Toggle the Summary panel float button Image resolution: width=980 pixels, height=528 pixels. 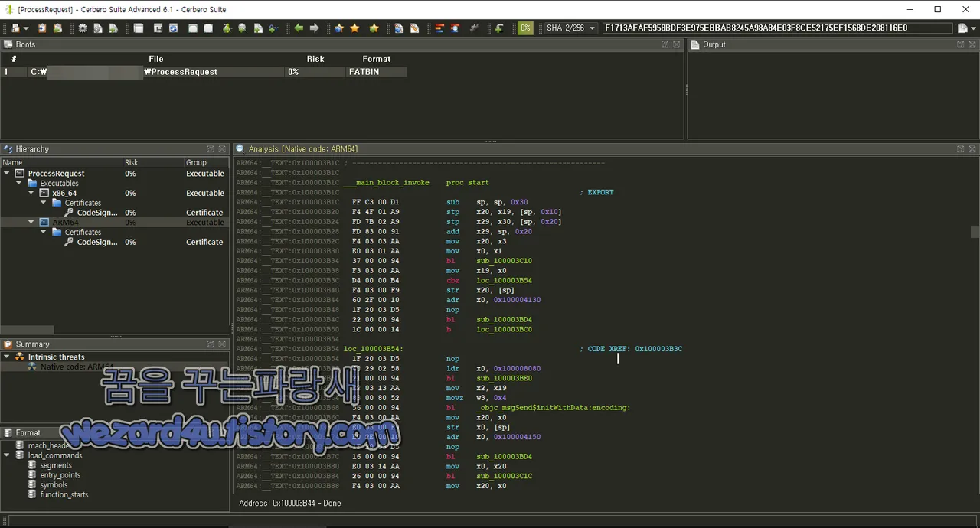point(210,344)
